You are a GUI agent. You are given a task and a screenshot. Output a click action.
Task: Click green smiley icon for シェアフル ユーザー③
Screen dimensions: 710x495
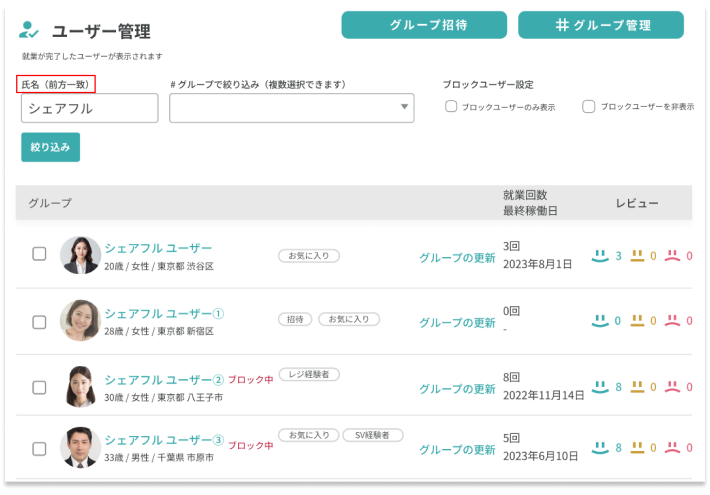(600, 448)
